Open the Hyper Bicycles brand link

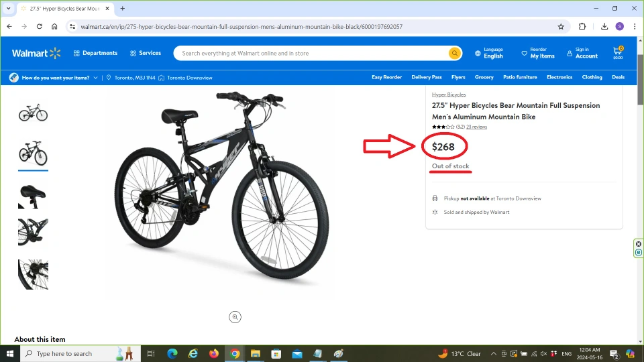448,95
